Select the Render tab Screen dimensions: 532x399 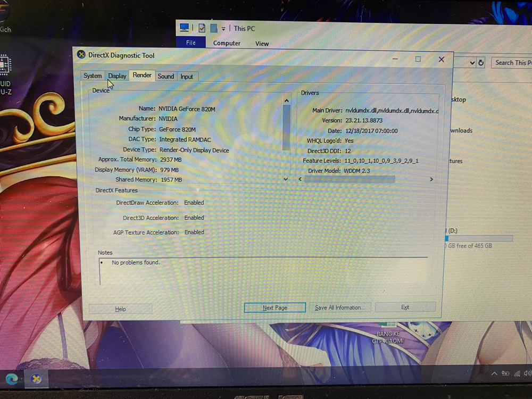142,75
